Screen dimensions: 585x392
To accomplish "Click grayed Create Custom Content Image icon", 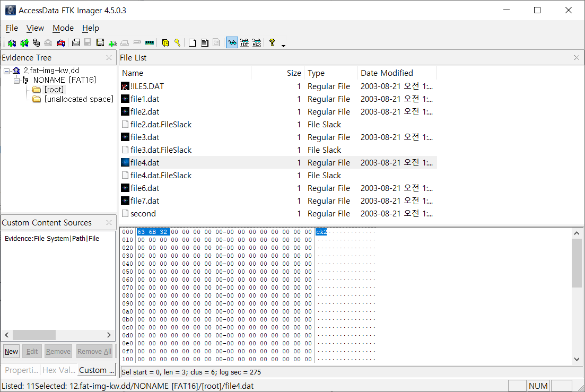I will point(125,43).
